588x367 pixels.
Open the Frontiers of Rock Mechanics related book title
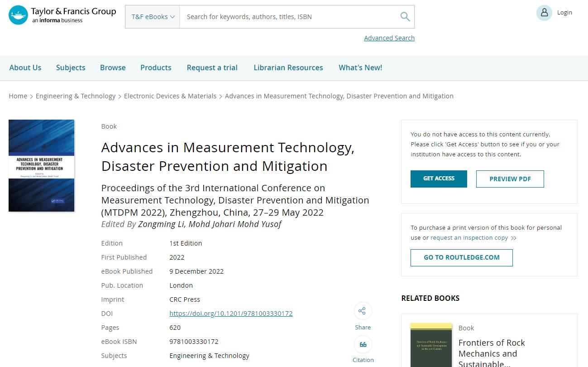[x=492, y=353]
